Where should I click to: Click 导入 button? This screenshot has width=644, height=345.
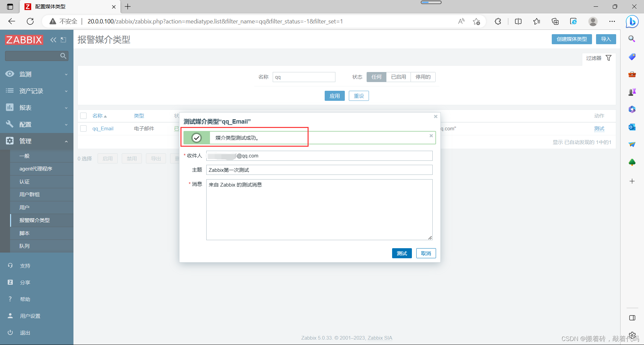click(x=606, y=39)
